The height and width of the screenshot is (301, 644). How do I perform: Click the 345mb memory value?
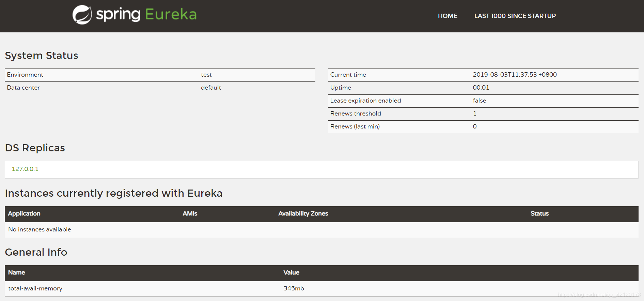tap(294, 288)
